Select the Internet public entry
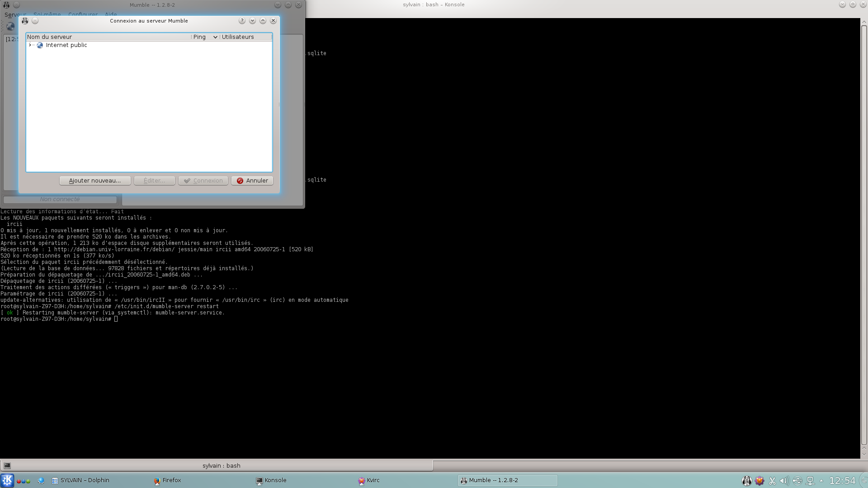Viewport: 868px width, 488px height. pyautogui.click(x=66, y=45)
